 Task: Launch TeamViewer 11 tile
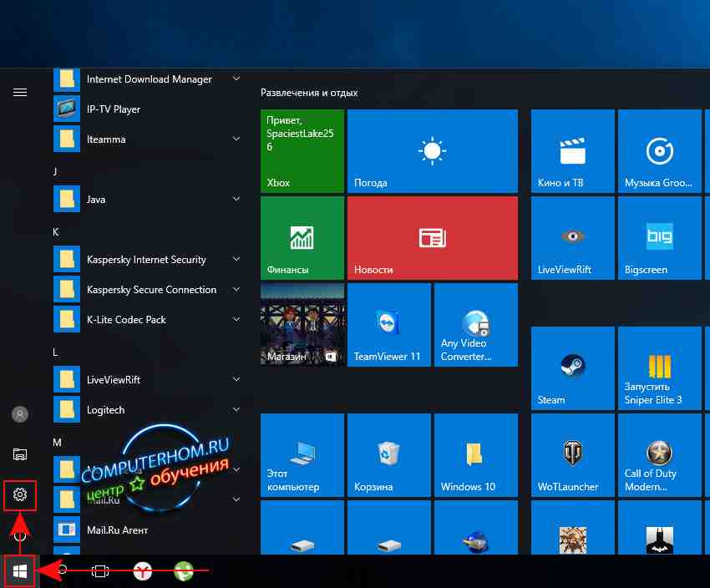389,325
